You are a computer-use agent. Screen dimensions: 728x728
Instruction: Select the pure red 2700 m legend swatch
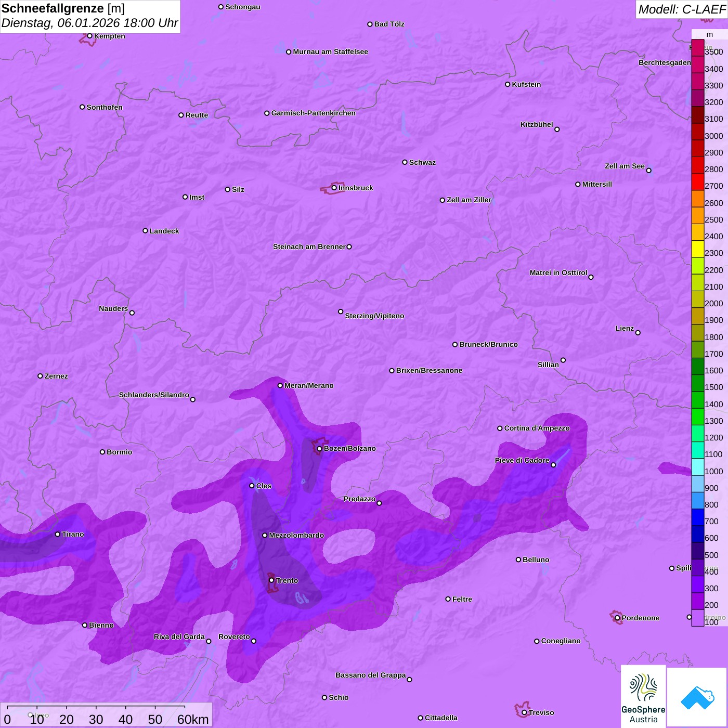[x=698, y=182]
